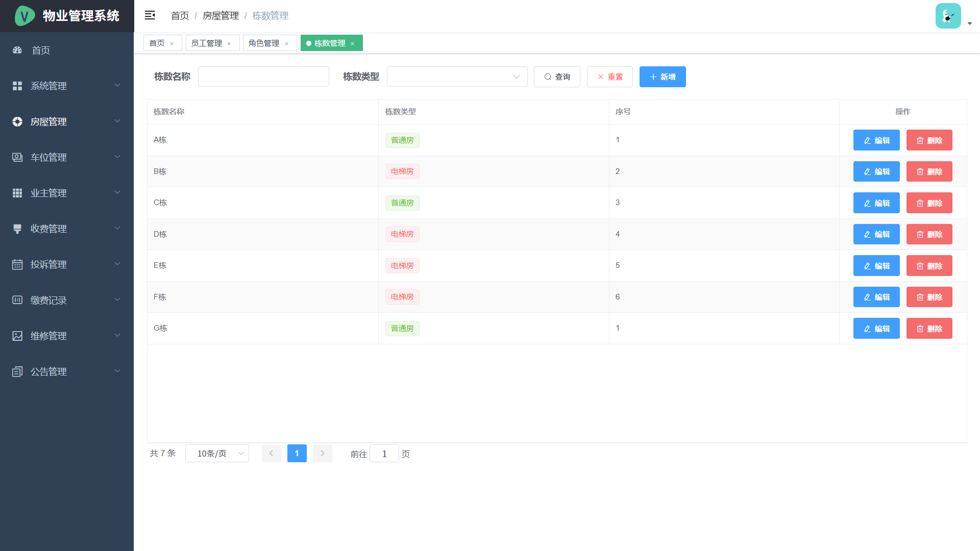
Task: Expand the 业主管理 sidebar menu
Action: click(66, 193)
